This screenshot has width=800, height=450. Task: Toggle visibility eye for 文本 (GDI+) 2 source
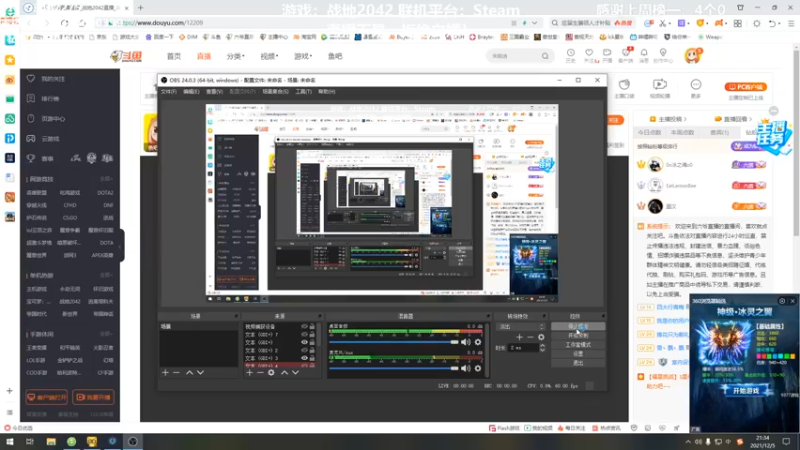click(x=304, y=350)
